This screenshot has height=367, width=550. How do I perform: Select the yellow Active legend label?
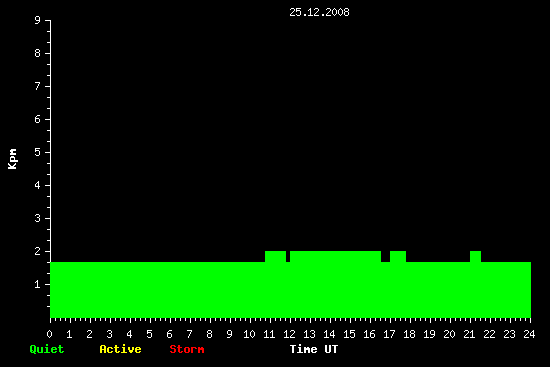120,349
